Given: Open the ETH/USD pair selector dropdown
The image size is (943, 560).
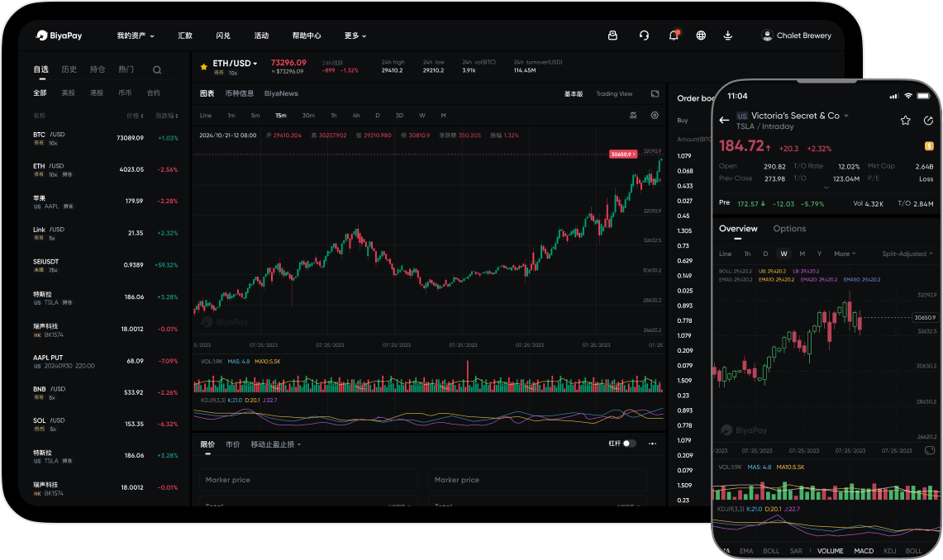Looking at the screenshot, I should point(235,63).
